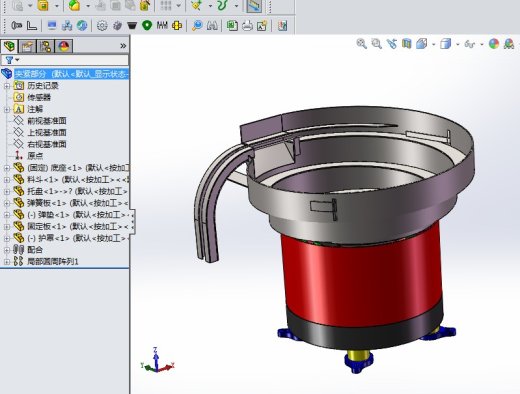Click the blue globe toolbar icon

click(x=82, y=25)
